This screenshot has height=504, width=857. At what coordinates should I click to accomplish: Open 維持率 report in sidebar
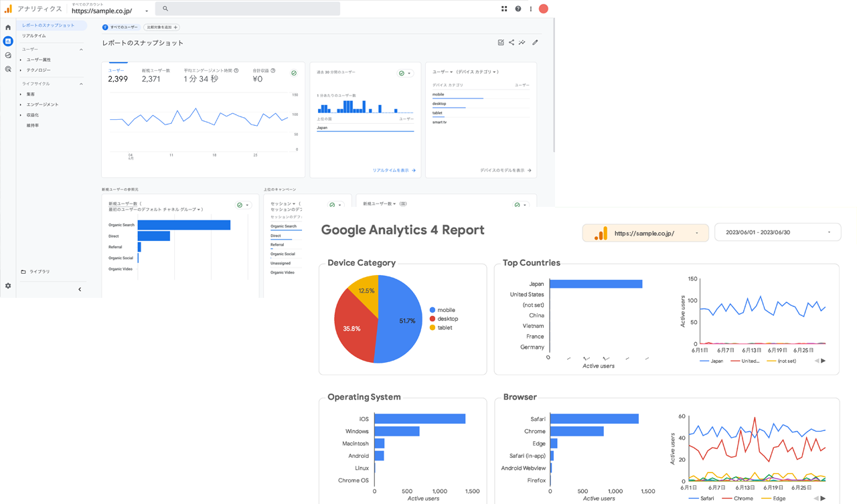pos(33,125)
